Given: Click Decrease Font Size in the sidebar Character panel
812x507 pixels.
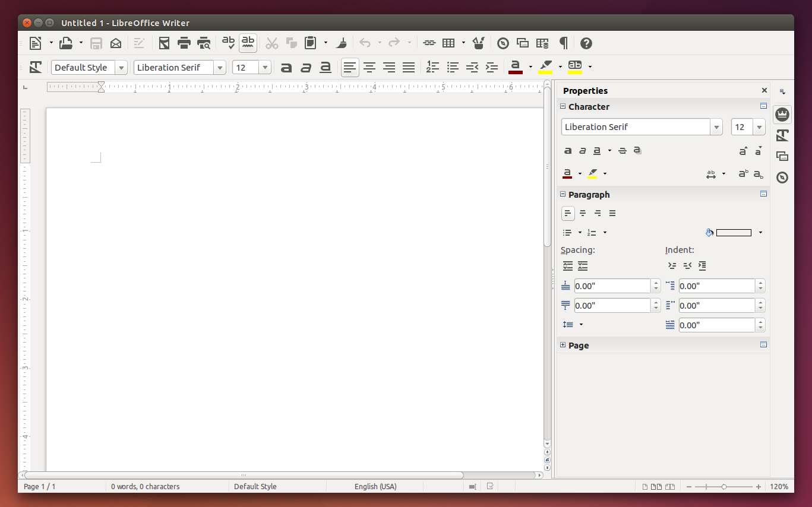Looking at the screenshot, I should (759, 151).
